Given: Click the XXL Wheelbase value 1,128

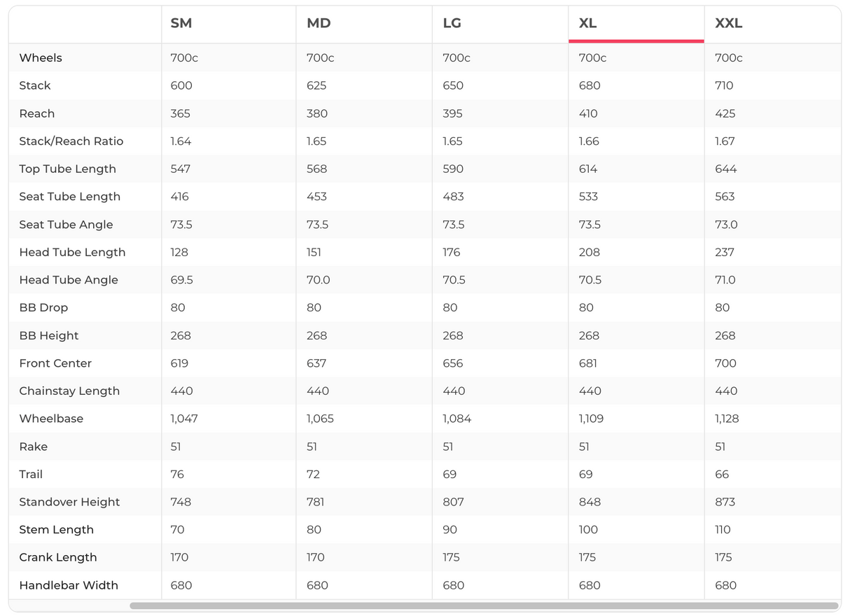Looking at the screenshot, I should pos(727,419).
